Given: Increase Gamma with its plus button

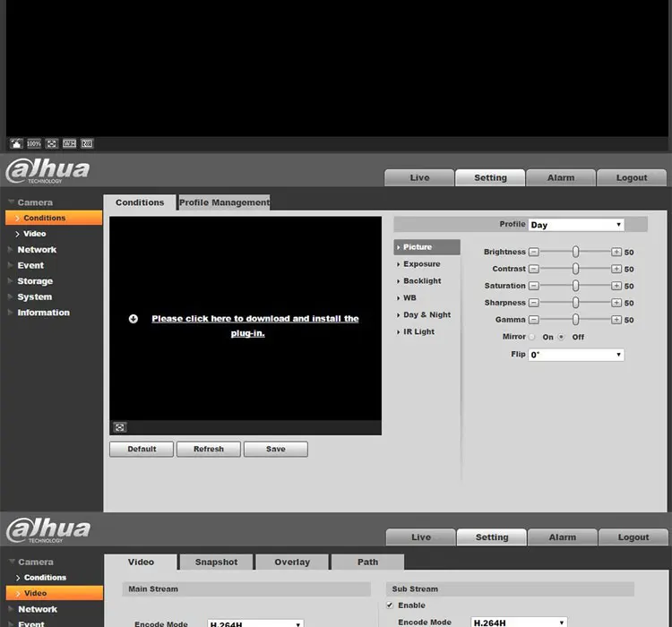Looking at the screenshot, I should (616, 320).
